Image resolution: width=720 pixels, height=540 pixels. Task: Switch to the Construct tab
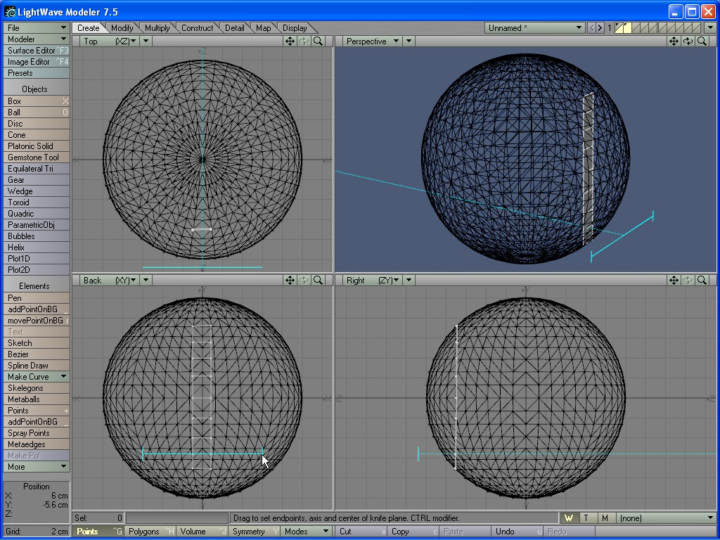click(x=197, y=28)
